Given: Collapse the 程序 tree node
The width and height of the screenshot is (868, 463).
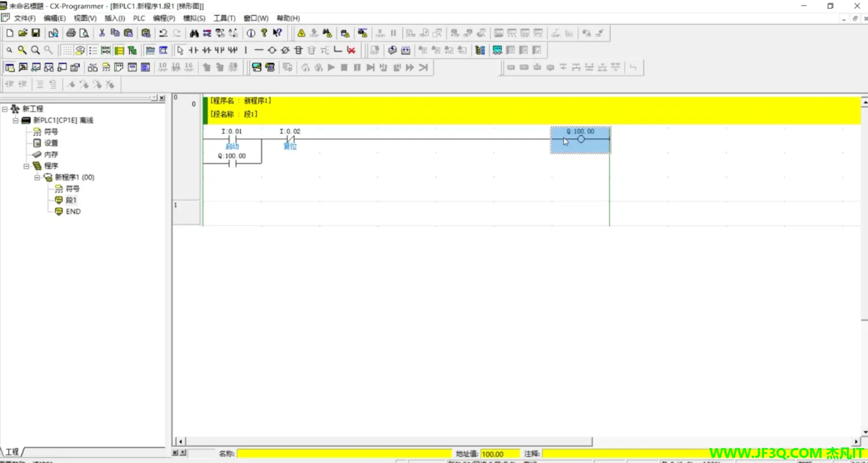Looking at the screenshot, I should point(26,166).
